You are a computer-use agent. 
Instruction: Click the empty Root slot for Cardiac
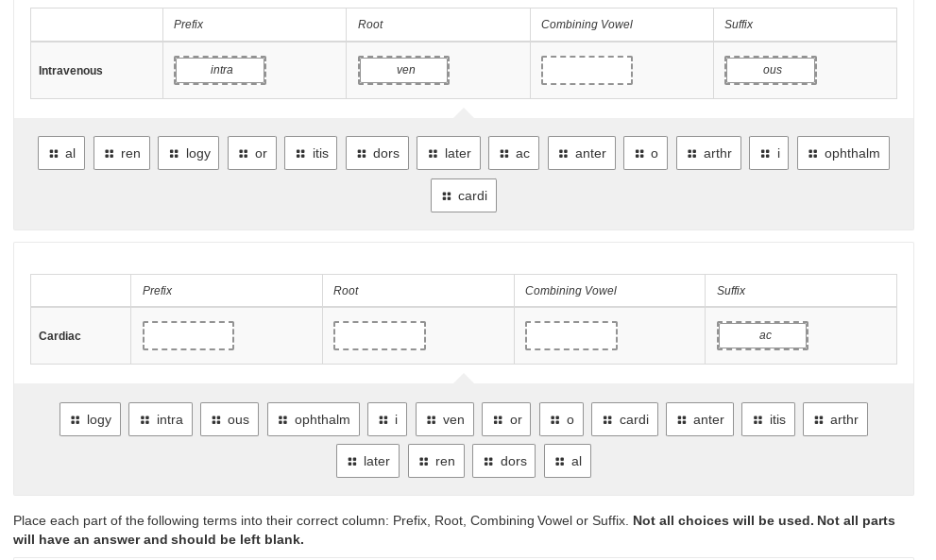[379, 335]
